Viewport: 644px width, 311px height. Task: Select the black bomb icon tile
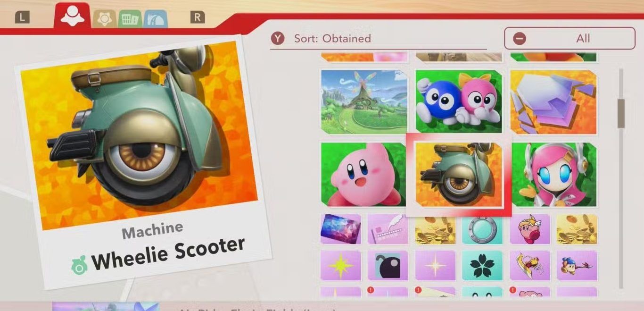tap(388, 266)
